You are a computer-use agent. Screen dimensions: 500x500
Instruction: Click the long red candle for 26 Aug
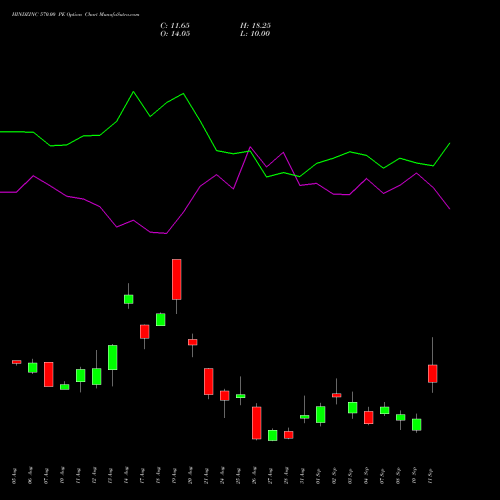(x=257, y=423)
